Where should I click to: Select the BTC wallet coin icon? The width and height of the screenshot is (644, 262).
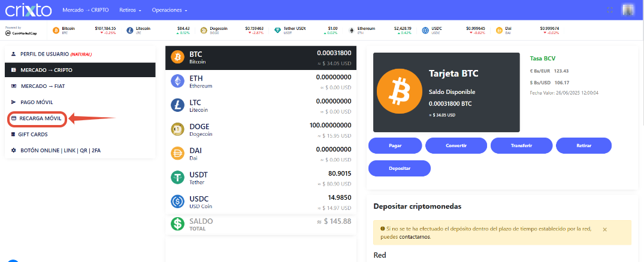tap(178, 57)
